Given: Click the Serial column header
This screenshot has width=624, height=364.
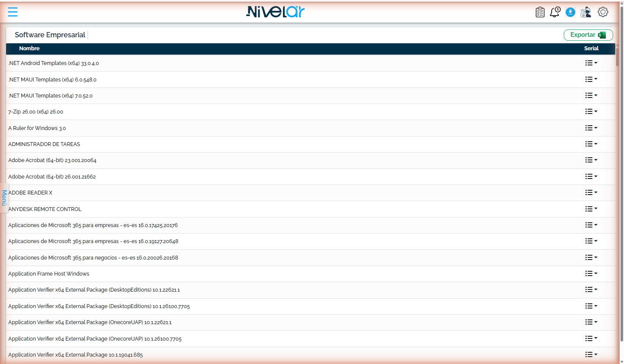Looking at the screenshot, I should (x=591, y=49).
